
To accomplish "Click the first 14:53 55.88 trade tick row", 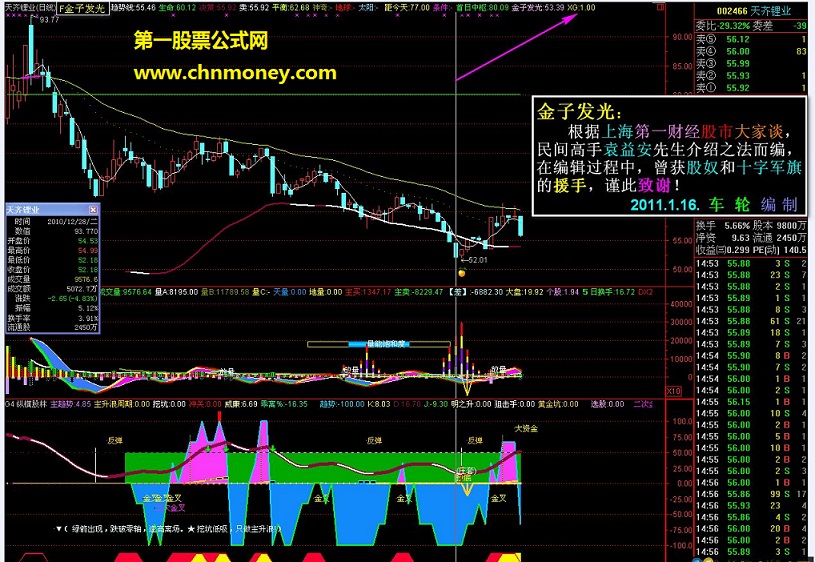I will 752,264.
